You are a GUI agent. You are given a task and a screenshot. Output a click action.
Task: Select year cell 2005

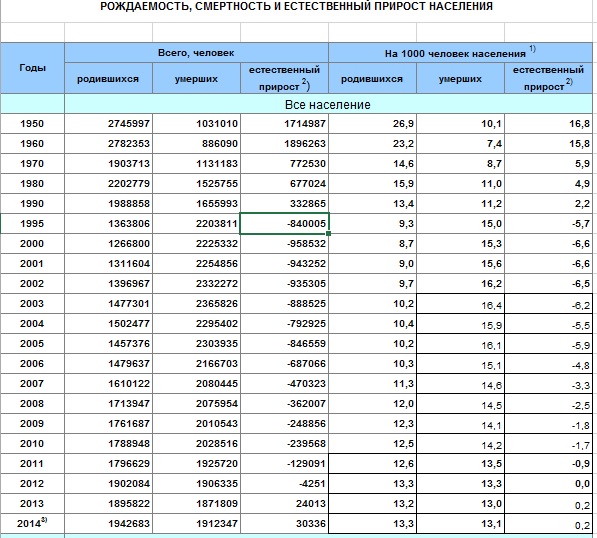coord(32,343)
